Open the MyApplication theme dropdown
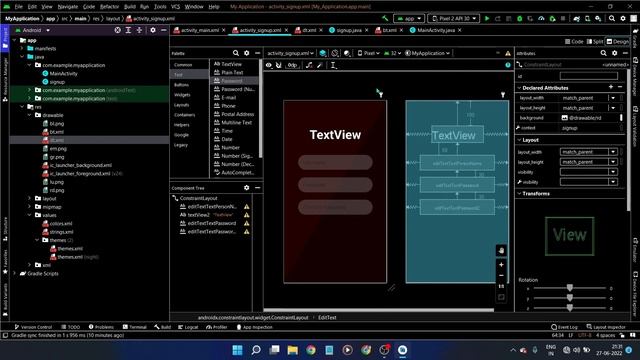Image resolution: width=640 pixels, height=360 pixels. (x=427, y=53)
